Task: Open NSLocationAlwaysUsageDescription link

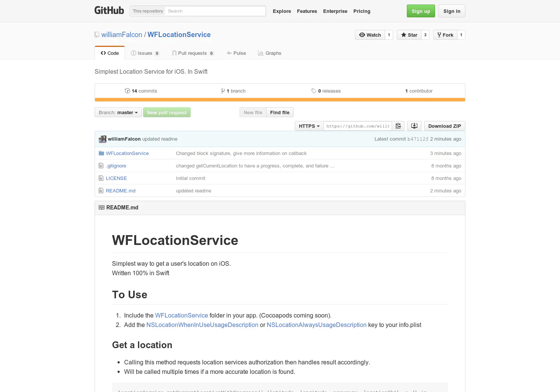Action: 317,325
